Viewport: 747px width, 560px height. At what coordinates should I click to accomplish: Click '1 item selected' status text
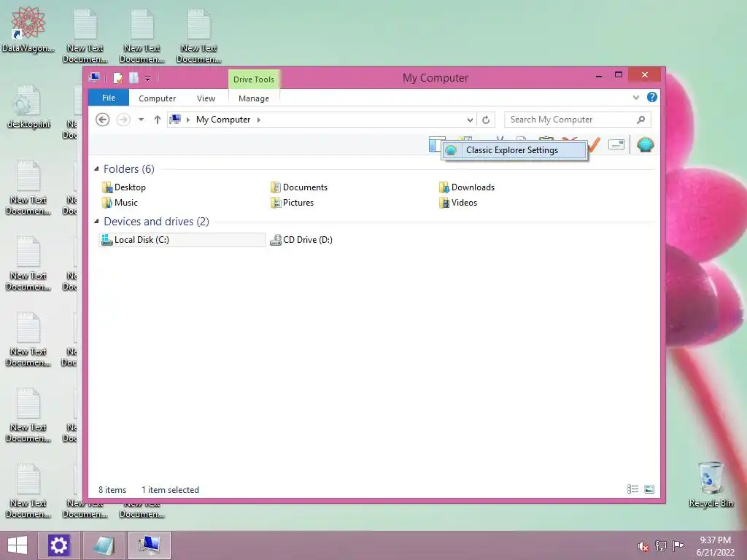tap(170, 489)
